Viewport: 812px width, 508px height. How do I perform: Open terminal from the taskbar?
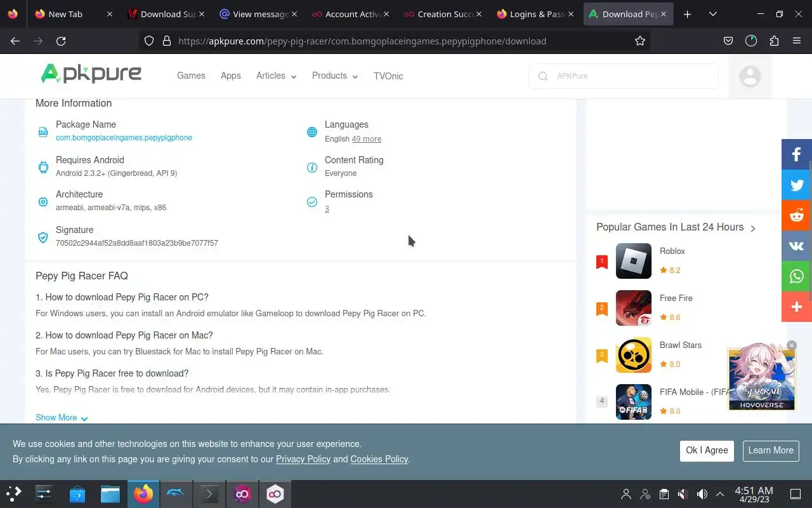[x=209, y=493]
